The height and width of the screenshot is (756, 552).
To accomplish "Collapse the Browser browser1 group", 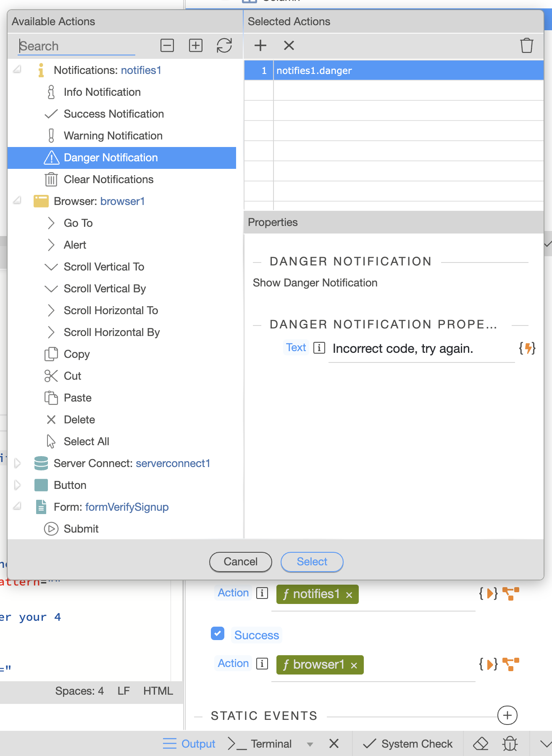I will pyautogui.click(x=18, y=201).
